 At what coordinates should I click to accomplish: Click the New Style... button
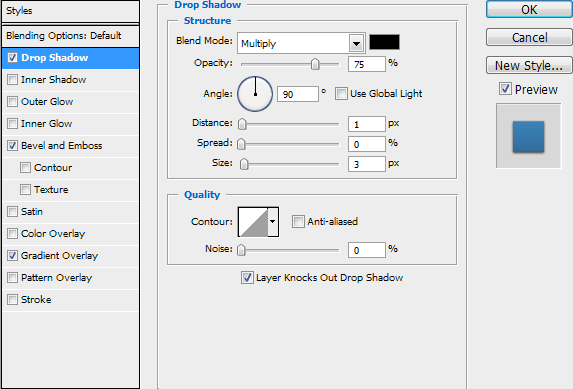click(529, 65)
